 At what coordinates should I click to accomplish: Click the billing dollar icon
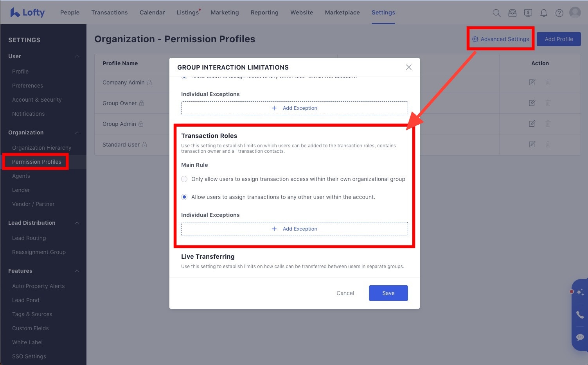pyautogui.click(x=528, y=13)
